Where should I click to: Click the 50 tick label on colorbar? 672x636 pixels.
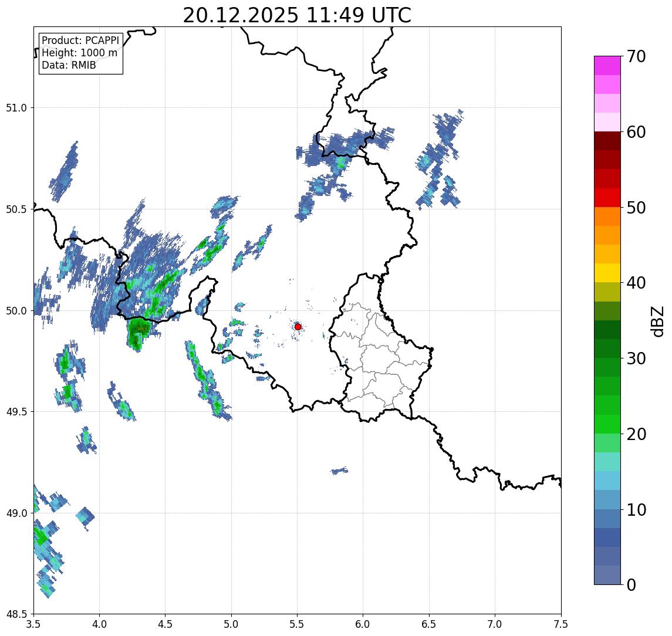pos(636,208)
